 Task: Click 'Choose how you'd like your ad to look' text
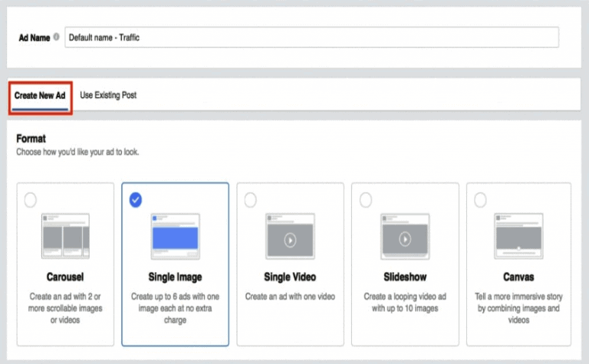[x=77, y=152]
